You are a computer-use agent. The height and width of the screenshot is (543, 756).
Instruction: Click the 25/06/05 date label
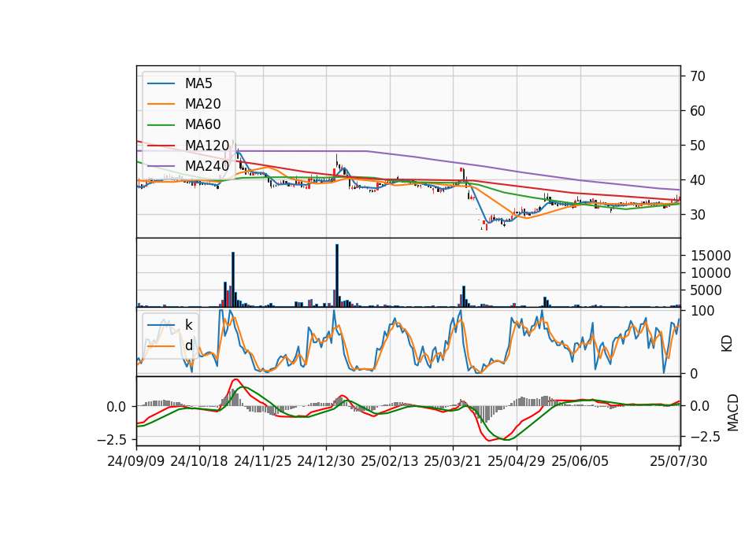point(580,461)
